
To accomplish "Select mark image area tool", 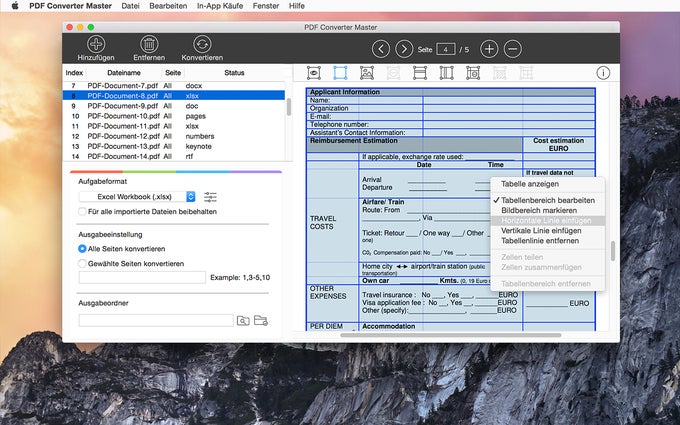I will (x=367, y=73).
